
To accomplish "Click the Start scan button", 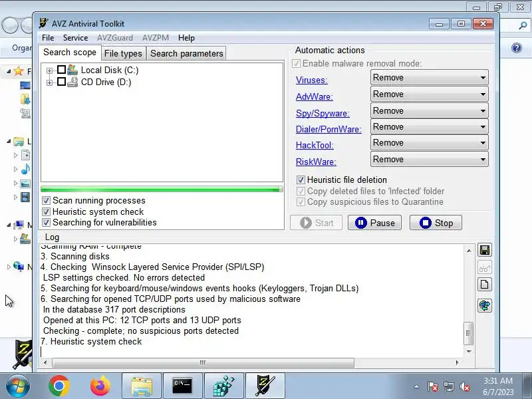I will [317, 223].
